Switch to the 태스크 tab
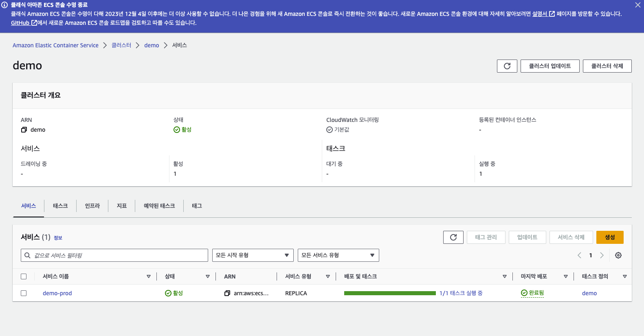644x336 pixels. [60, 206]
